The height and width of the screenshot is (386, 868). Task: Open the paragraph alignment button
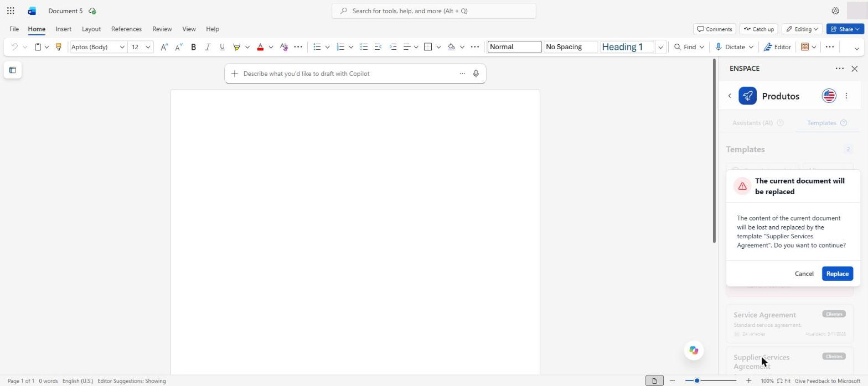407,47
